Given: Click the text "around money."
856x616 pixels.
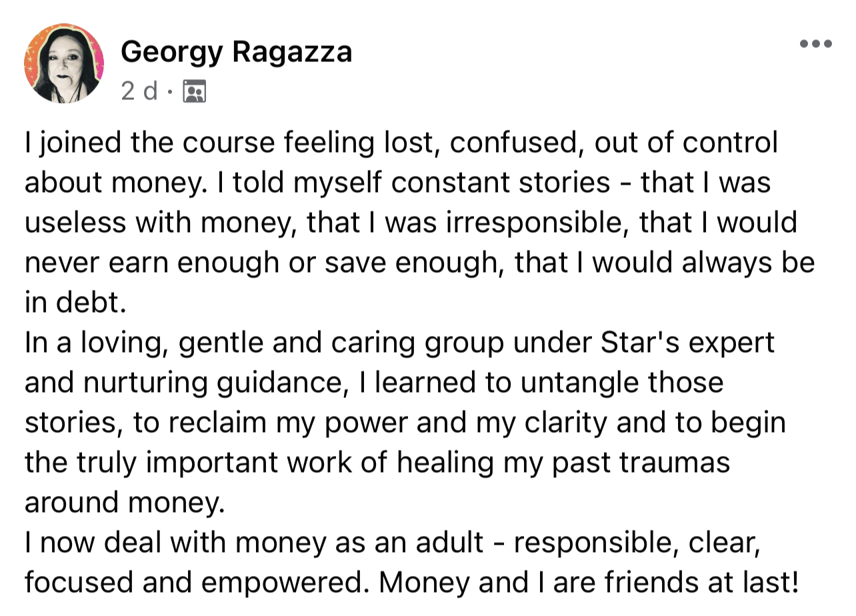Looking at the screenshot, I should coord(121,503).
